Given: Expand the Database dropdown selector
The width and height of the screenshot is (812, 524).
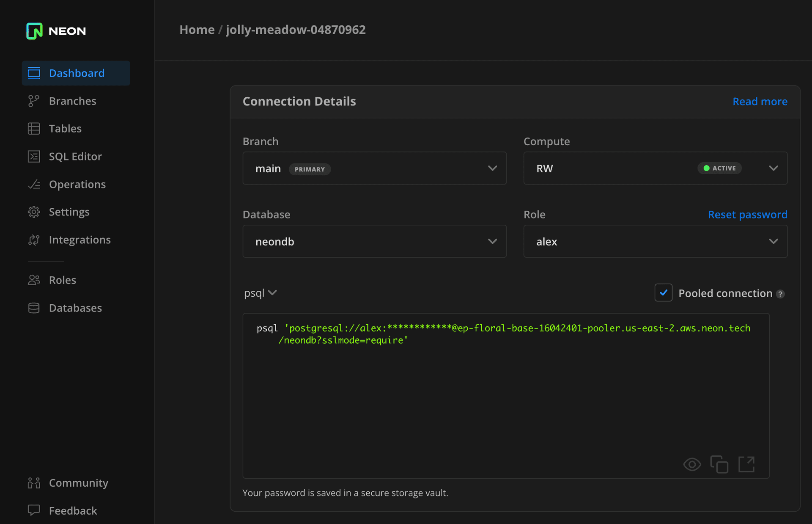Looking at the screenshot, I should point(375,242).
